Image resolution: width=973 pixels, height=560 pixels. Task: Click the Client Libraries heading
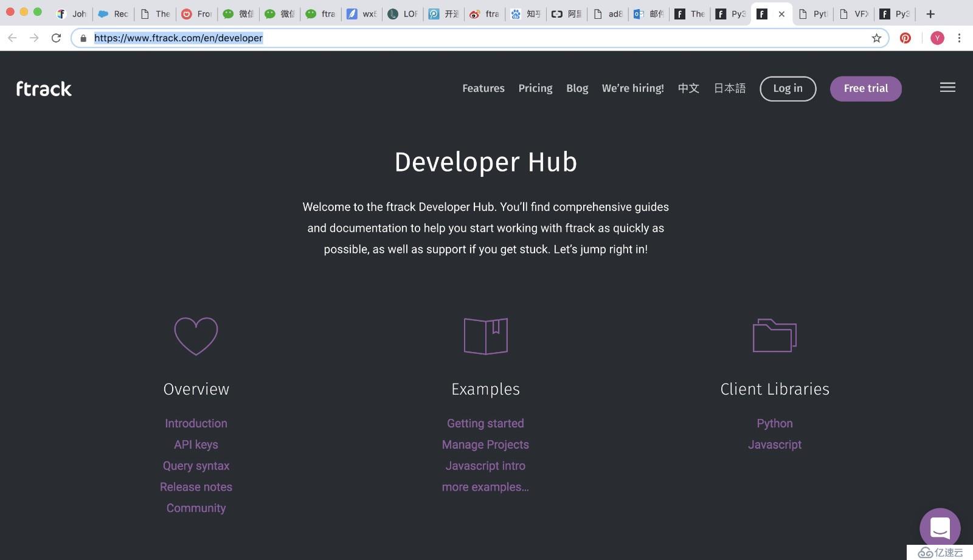click(x=775, y=389)
